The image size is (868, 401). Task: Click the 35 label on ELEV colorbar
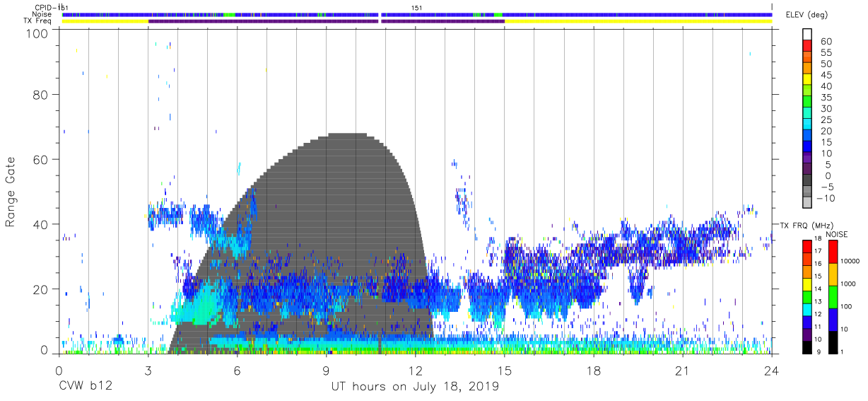pos(826,97)
